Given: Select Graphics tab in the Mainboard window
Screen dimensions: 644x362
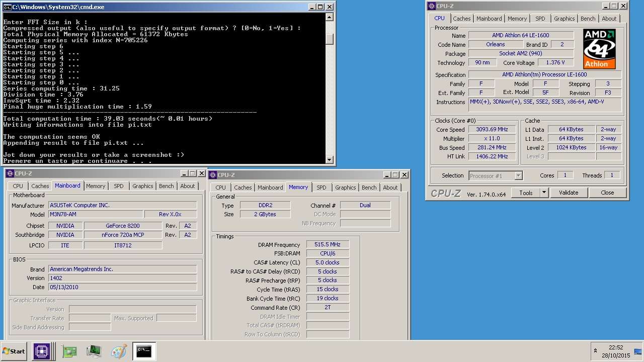Looking at the screenshot, I should tap(142, 186).
